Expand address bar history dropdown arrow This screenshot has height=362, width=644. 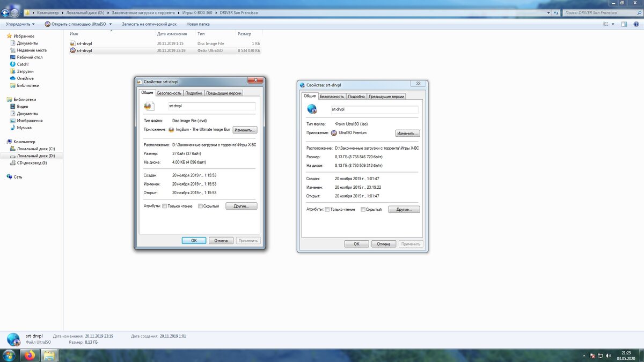pos(548,12)
